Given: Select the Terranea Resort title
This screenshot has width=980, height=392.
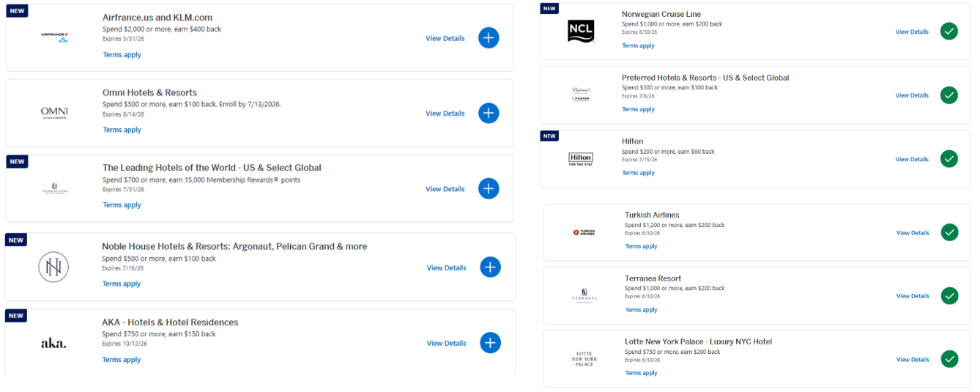Looking at the screenshot, I should 653,278.
